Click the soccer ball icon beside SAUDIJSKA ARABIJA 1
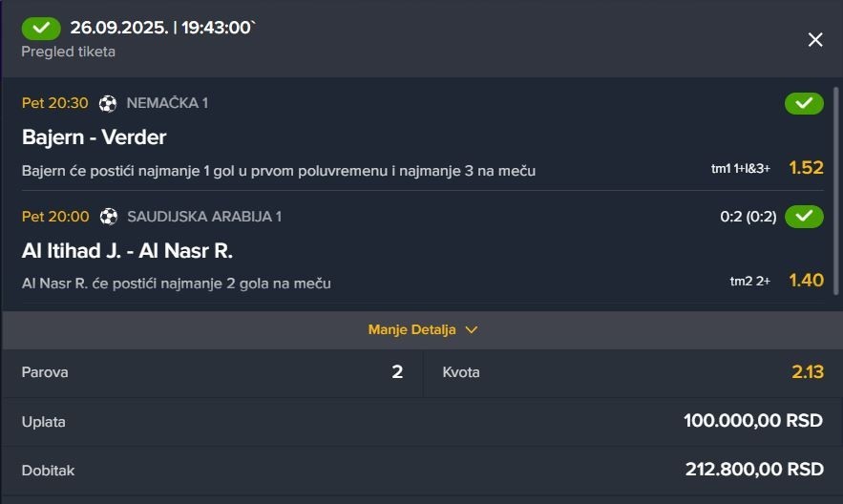The width and height of the screenshot is (843, 504). click(x=108, y=217)
